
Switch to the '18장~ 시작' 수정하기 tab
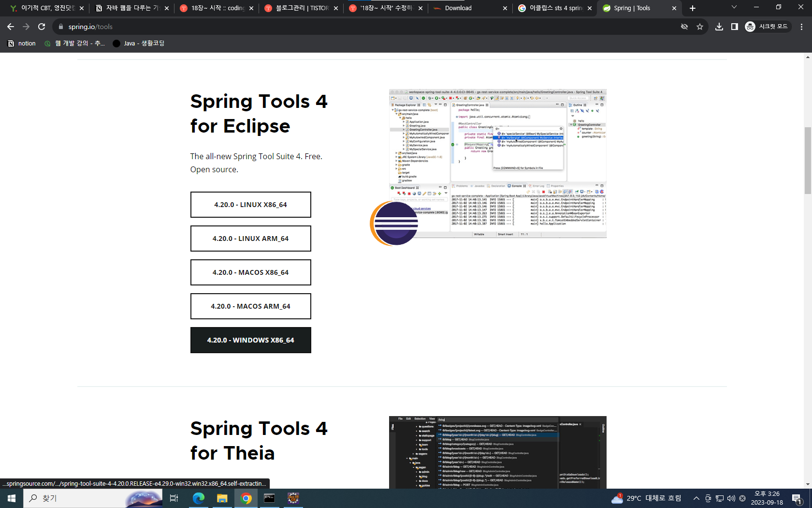point(385,8)
